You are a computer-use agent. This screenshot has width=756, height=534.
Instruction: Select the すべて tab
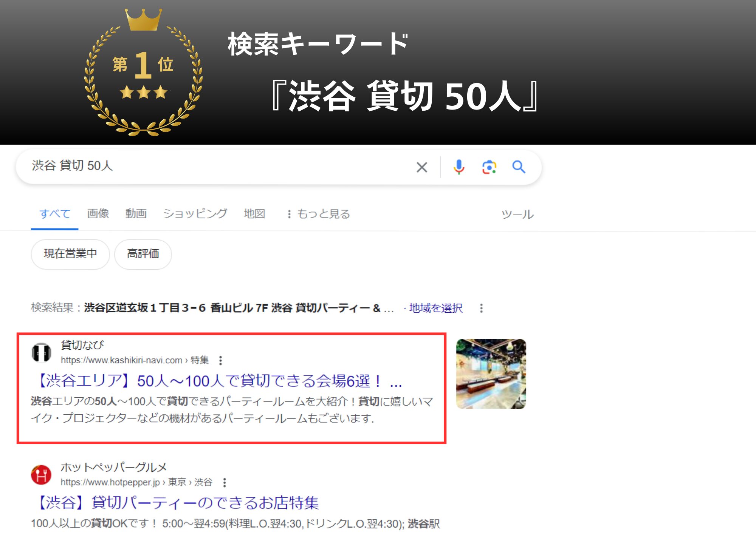pyautogui.click(x=55, y=214)
